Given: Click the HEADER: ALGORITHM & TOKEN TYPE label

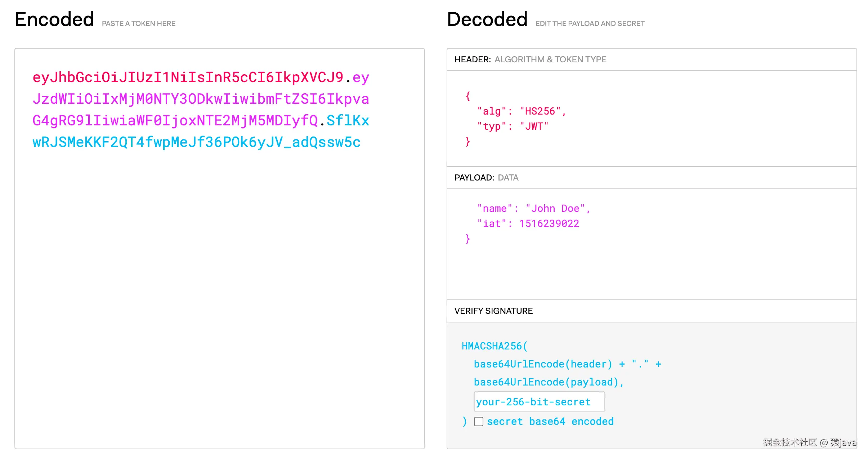Looking at the screenshot, I should click(x=530, y=59).
